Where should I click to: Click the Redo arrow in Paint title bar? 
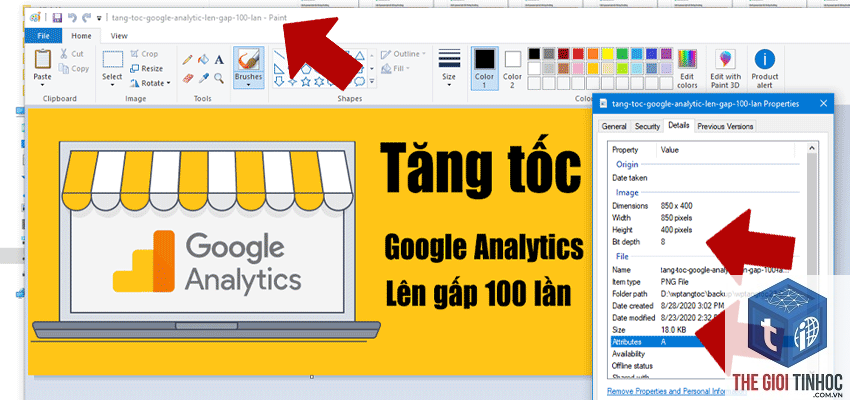pyautogui.click(x=86, y=18)
